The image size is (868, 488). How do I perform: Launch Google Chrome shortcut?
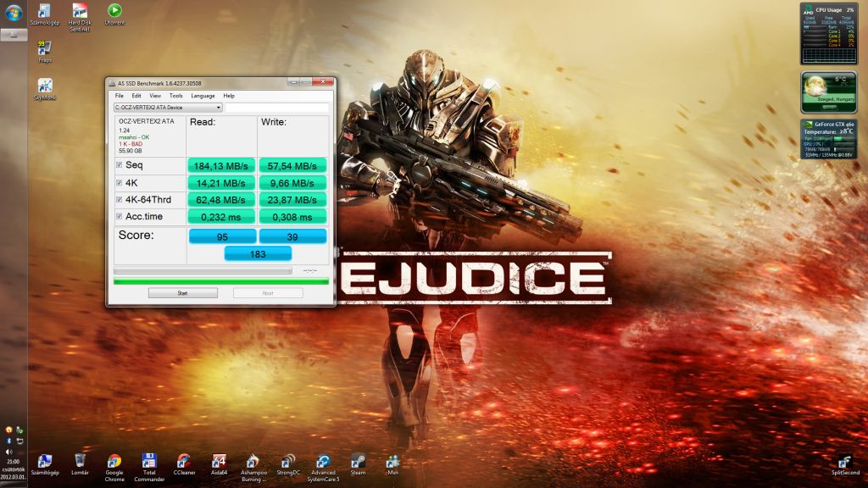114,468
